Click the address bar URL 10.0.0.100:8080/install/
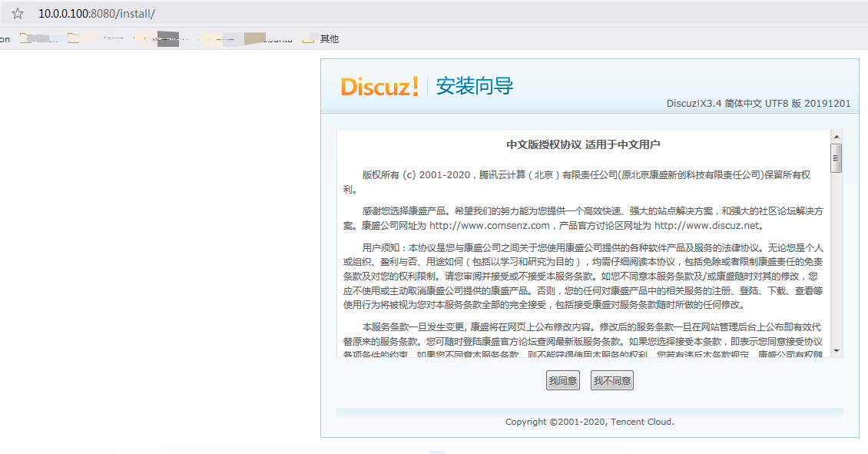 click(x=96, y=14)
